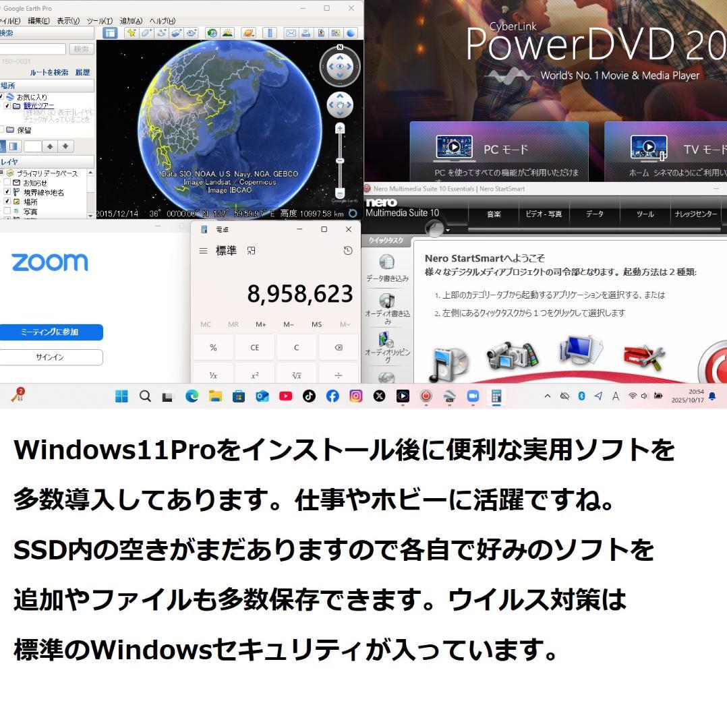727x728 pixels.
Task: Open the 追加(A) menu in Google Earth
Action: 132,20
